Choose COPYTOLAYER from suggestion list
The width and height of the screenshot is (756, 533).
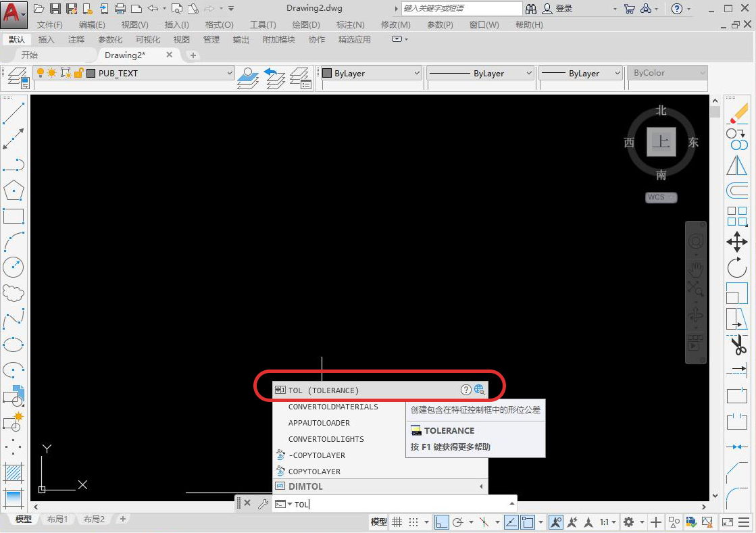(x=314, y=472)
